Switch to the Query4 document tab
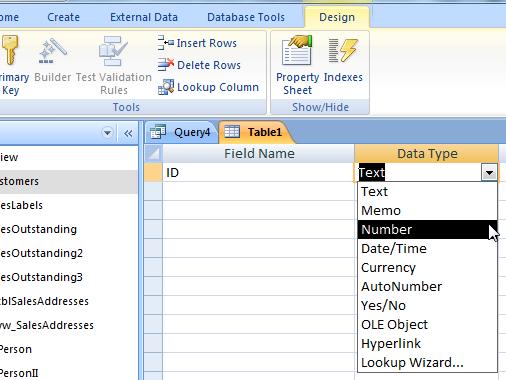This screenshot has width=506, height=380. (181, 132)
